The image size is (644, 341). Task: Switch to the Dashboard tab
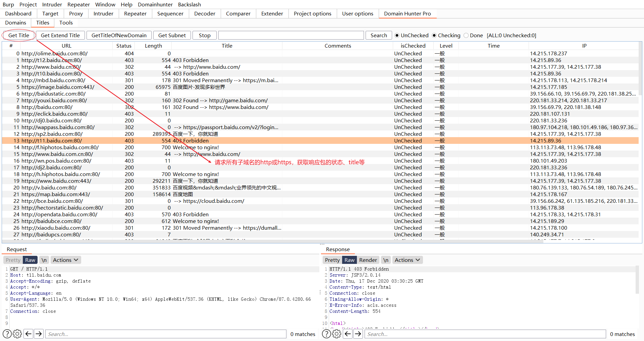coord(18,13)
